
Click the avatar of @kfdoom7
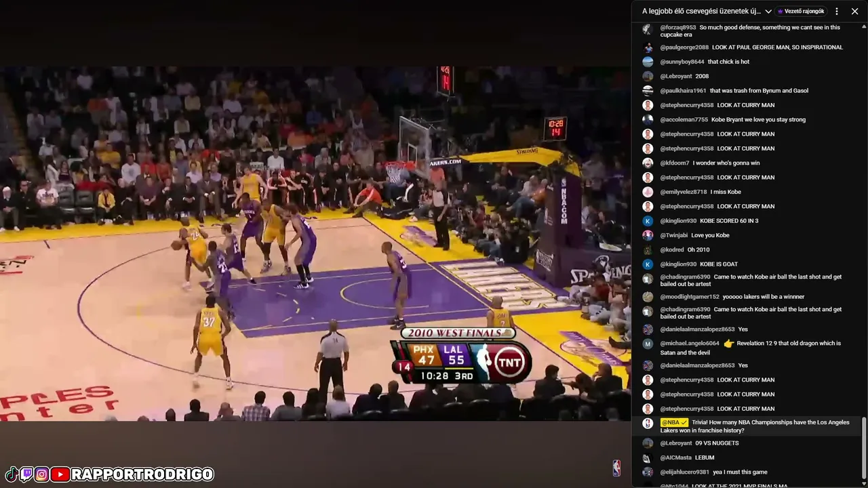(x=648, y=163)
